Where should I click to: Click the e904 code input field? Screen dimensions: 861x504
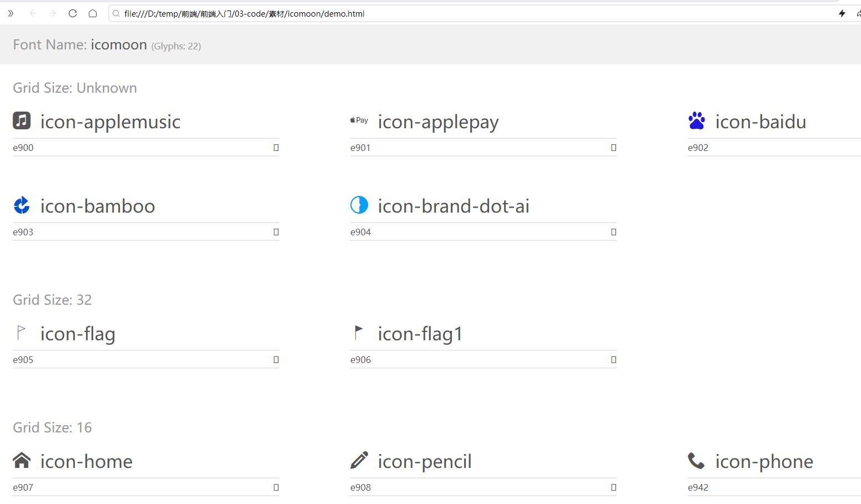[476, 232]
